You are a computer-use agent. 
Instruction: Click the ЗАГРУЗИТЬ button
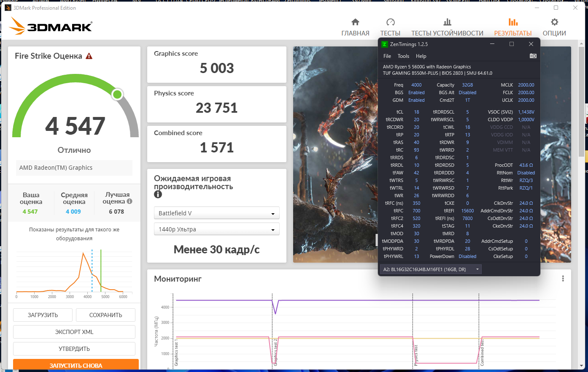pyautogui.click(x=43, y=315)
